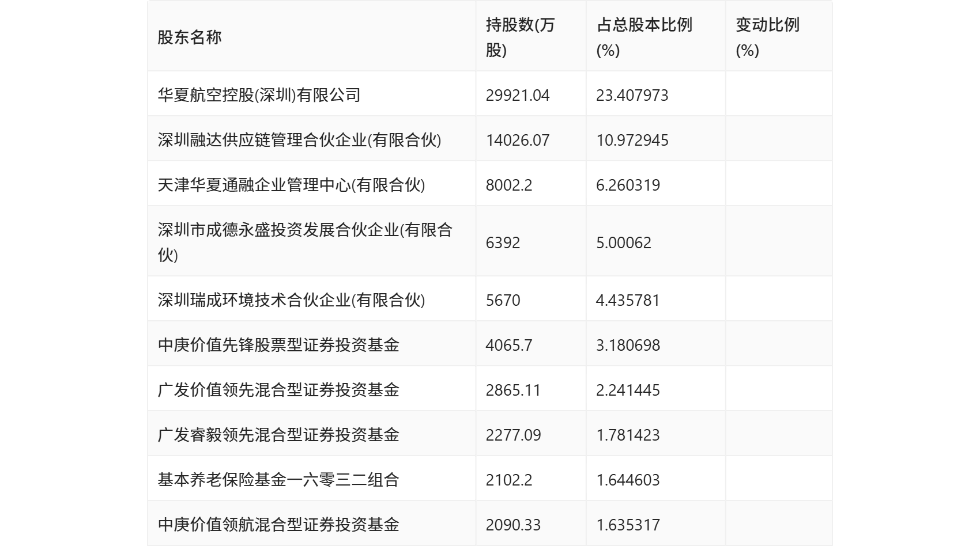
Task: Select the percentage 4.435781
Action: (628, 300)
